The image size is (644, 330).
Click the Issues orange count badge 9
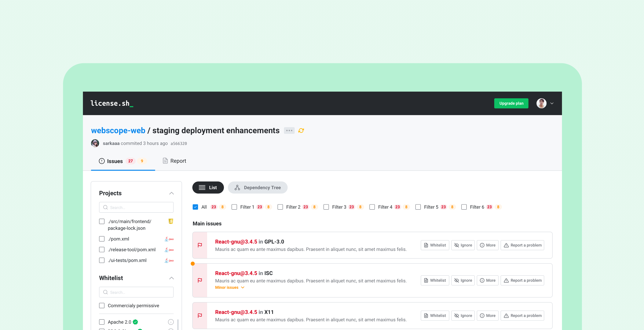click(142, 161)
